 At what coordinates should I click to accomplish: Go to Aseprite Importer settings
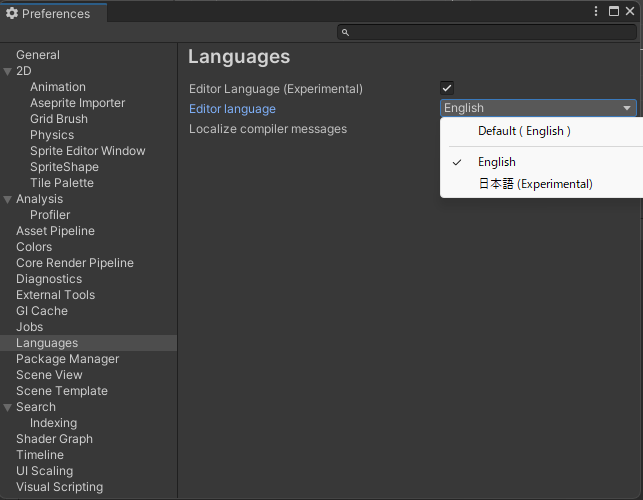[78, 103]
